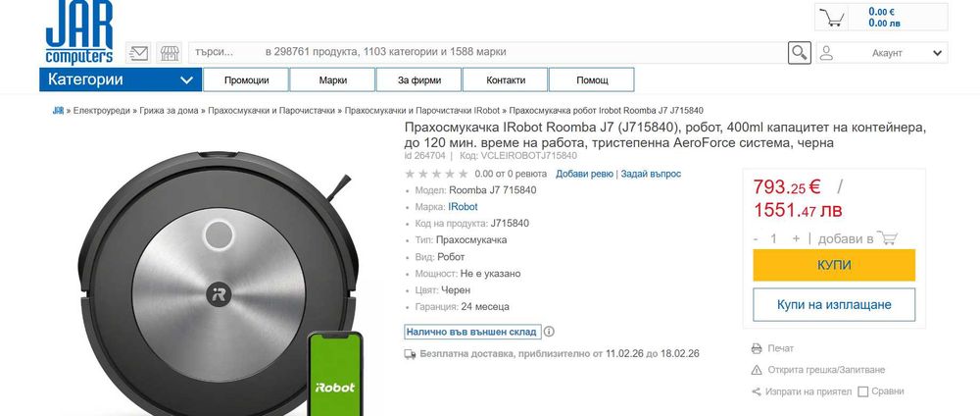
Task: Click into the търси search field
Action: pos(487,53)
